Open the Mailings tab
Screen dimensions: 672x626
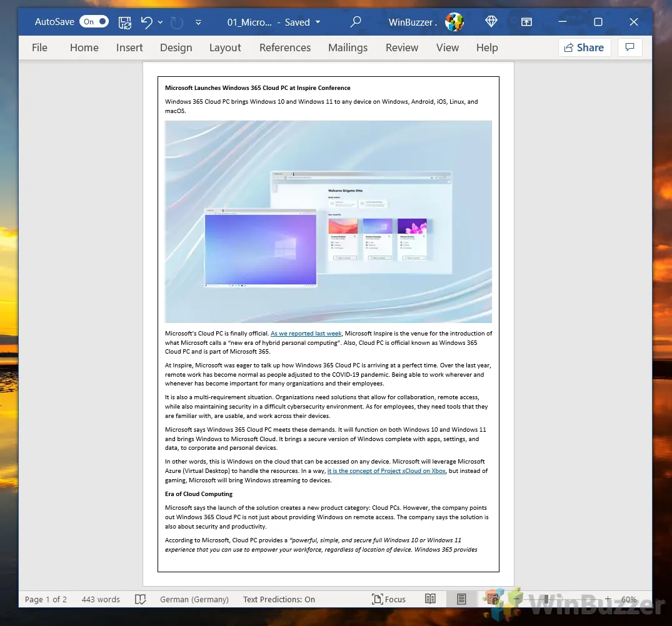point(348,47)
